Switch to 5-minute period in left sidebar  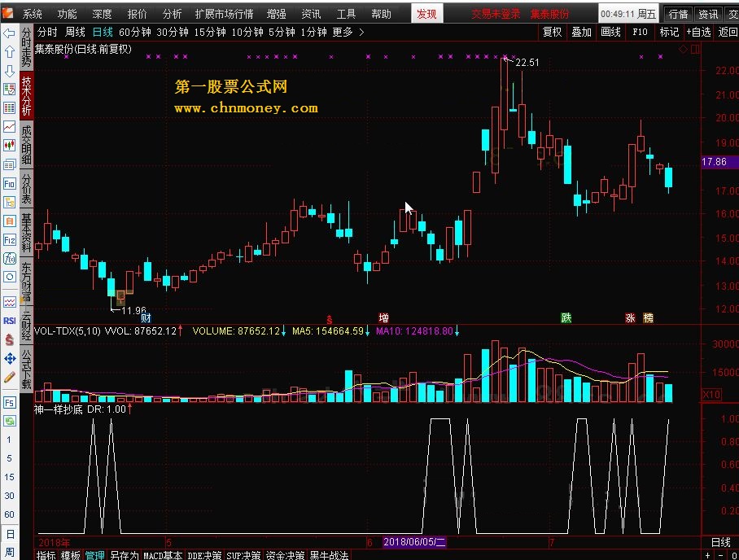[x=9, y=458]
